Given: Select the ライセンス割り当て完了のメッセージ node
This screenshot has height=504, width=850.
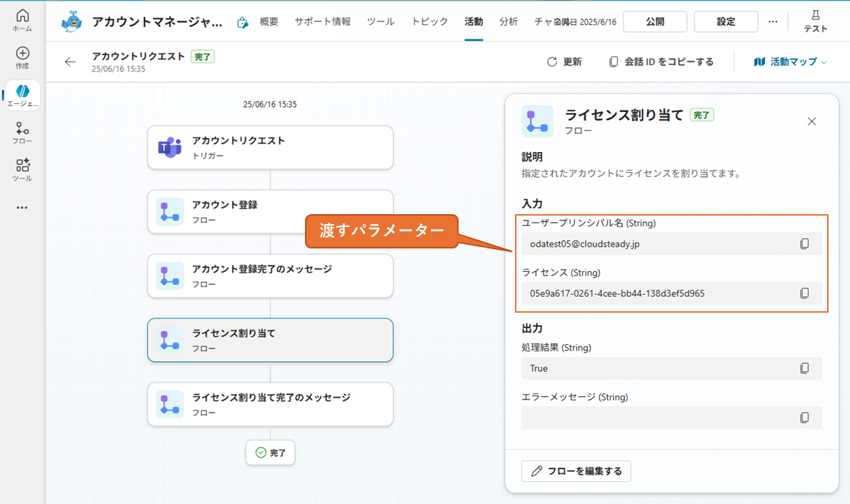Looking at the screenshot, I should [x=270, y=404].
